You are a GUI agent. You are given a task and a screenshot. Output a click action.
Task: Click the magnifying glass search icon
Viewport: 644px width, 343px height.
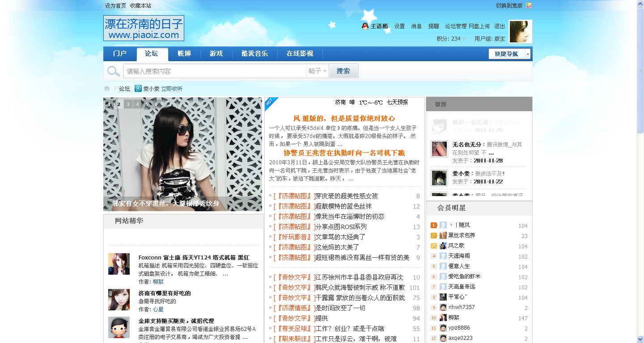(x=114, y=71)
